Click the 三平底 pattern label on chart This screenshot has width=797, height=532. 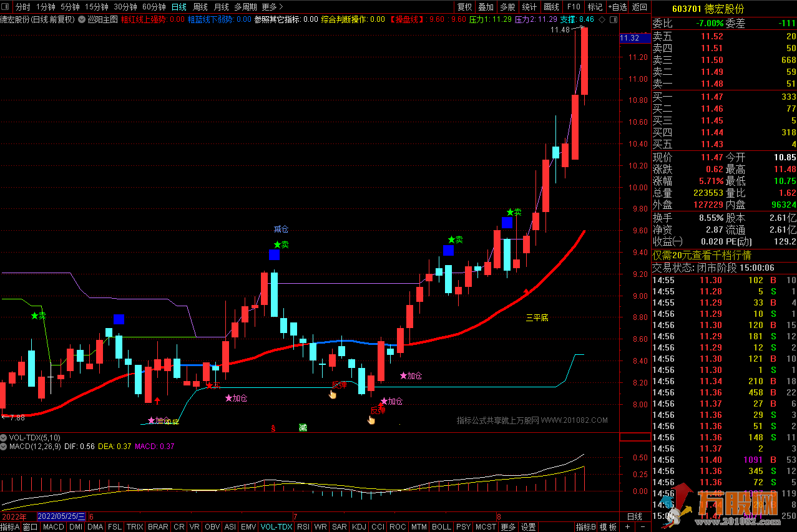point(537,318)
